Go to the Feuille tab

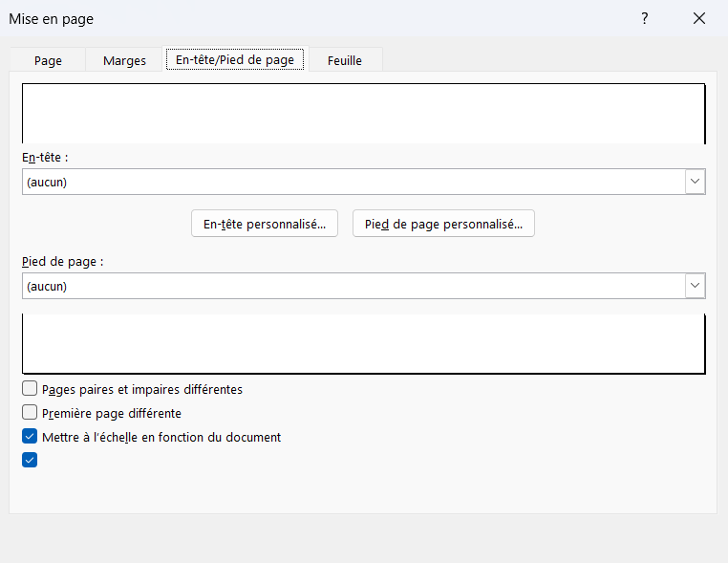coord(345,60)
